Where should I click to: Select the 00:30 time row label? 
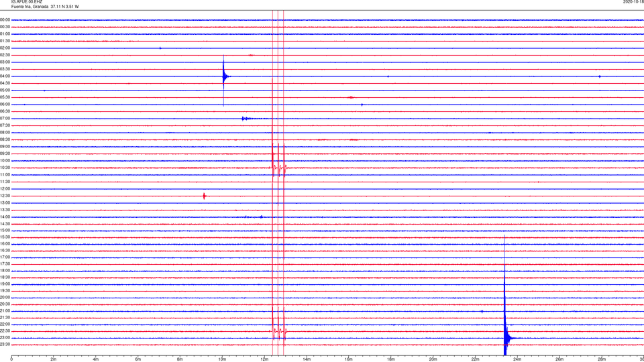point(5,27)
